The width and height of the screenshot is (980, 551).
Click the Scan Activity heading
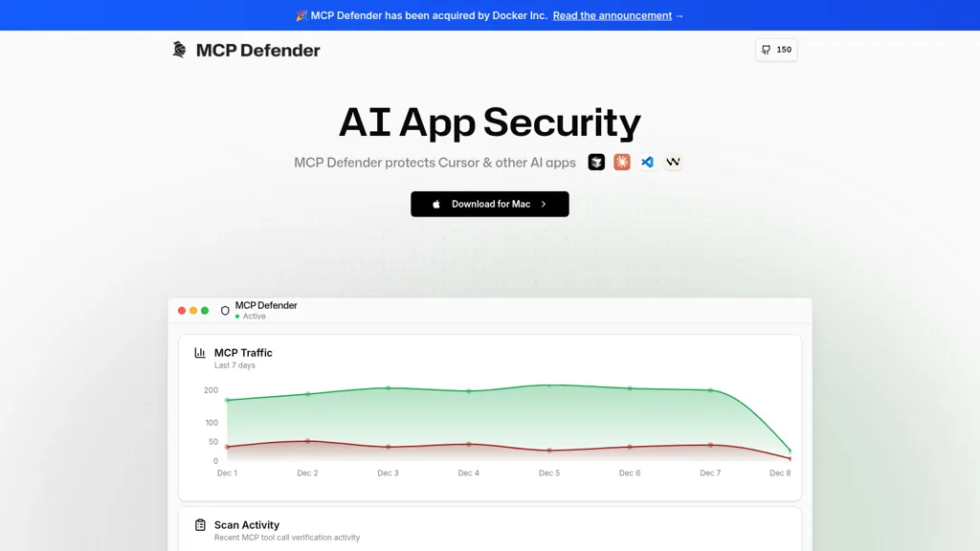click(x=247, y=525)
